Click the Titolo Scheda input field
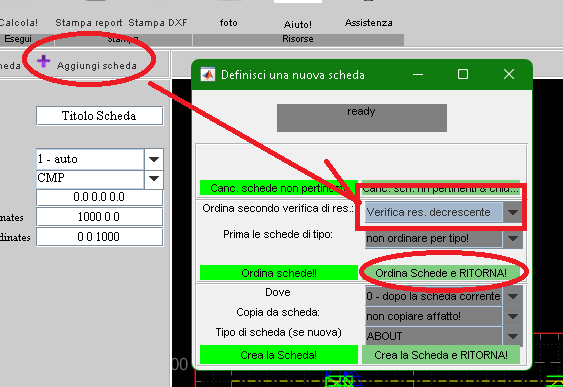This screenshot has width=563, height=387. [99, 116]
